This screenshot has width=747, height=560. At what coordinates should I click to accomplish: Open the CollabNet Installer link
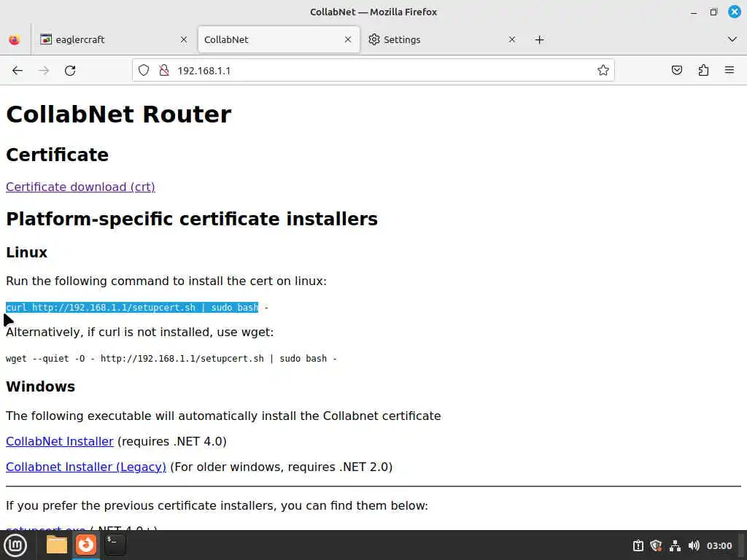60,441
